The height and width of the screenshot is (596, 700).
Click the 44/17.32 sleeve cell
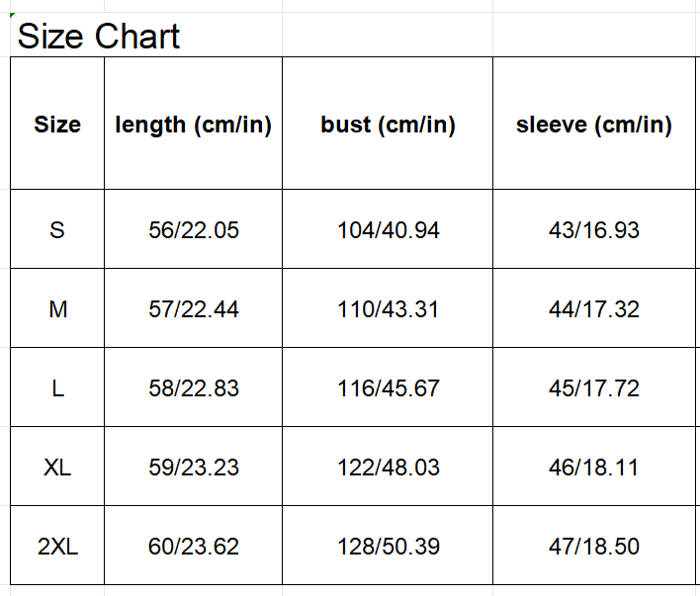coord(593,309)
